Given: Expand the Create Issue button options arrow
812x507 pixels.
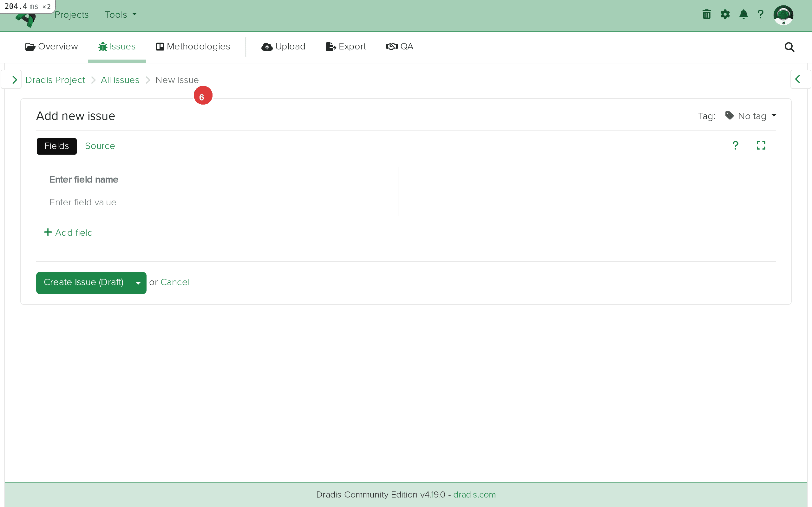Looking at the screenshot, I should click(x=138, y=283).
